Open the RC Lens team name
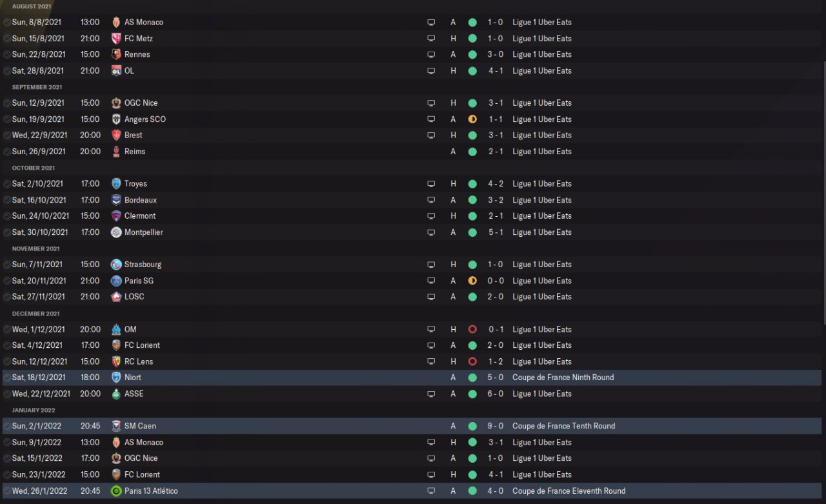 tap(139, 361)
